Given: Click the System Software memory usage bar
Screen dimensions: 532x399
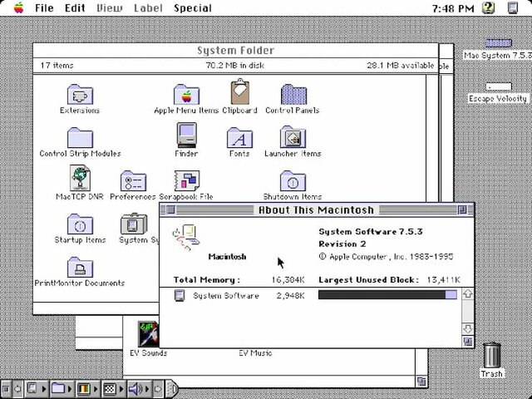Looking at the screenshot, I should [387, 294].
